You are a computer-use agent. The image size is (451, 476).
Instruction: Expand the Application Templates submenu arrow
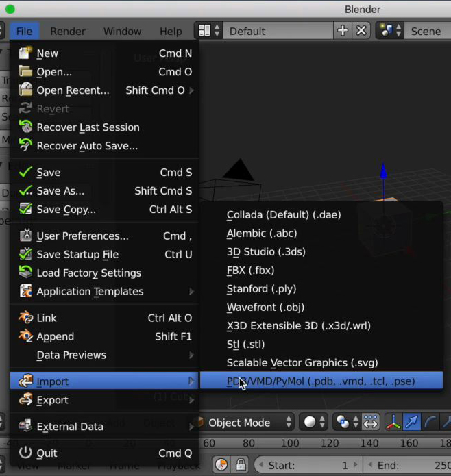pos(191,292)
